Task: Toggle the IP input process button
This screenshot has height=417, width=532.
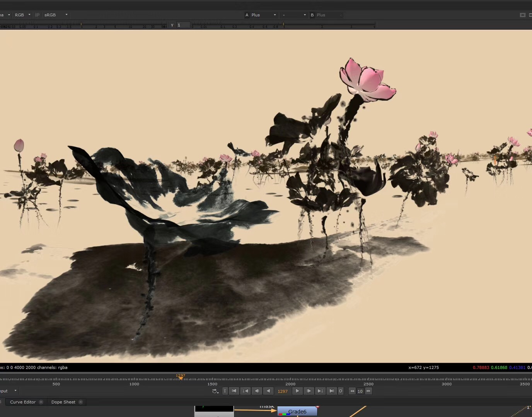Action: [x=38, y=15]
